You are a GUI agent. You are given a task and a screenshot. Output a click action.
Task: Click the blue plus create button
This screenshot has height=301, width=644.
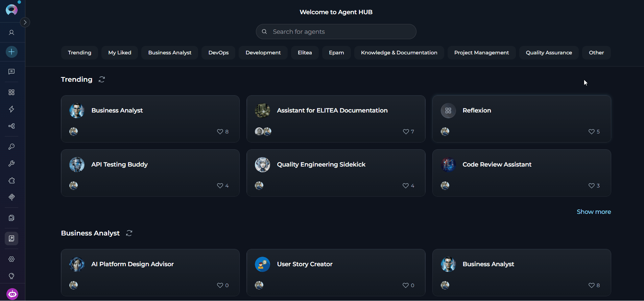click(11, 52)
